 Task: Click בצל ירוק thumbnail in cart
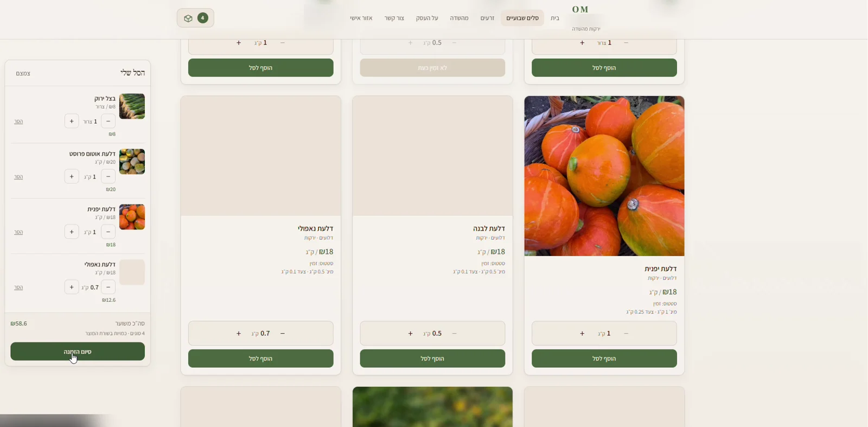tap(132, 106)
